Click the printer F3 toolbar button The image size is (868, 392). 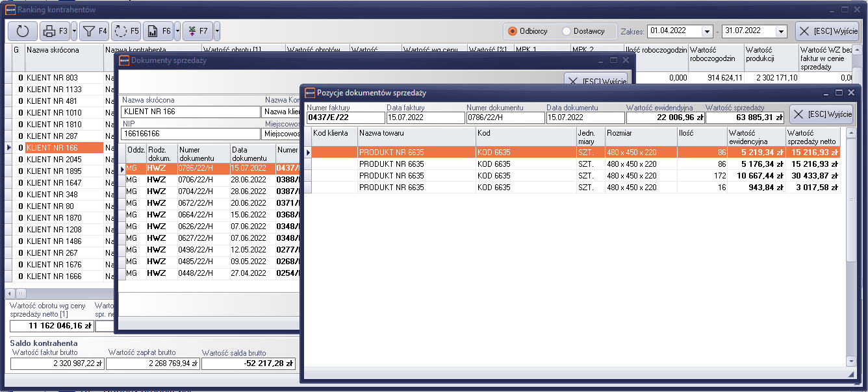click(x=55, y=31)
